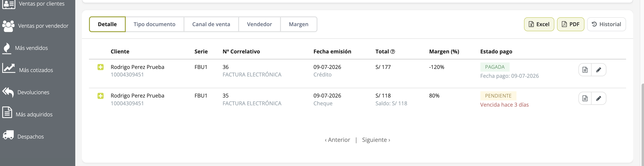Screen dimensions: 644x166
Task: Go to the Siguiente page
Action: pyautogui.click(x=376, y=140)
